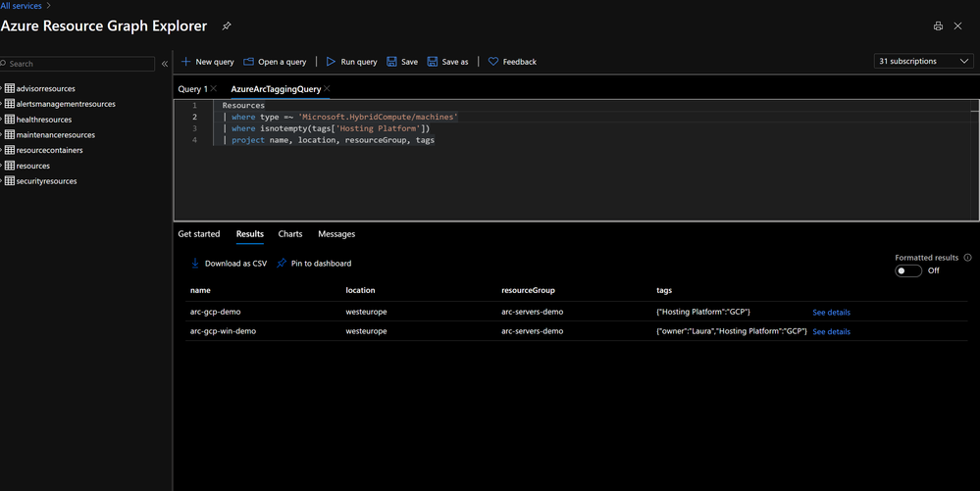Click the tags column header
This screenshot has height=491, width=980.
(664, 290)
